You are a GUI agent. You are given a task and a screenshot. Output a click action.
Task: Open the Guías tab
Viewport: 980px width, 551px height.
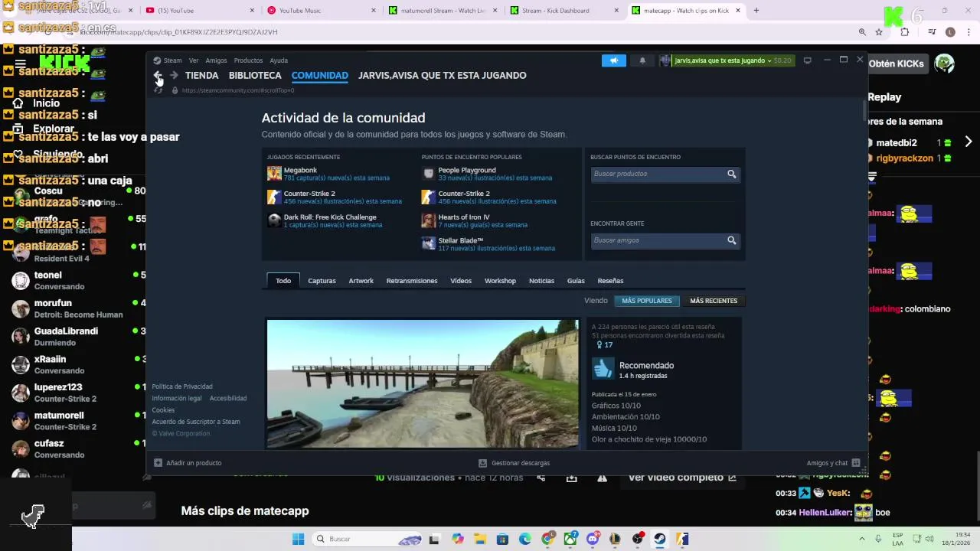click(x=576, y=281)
